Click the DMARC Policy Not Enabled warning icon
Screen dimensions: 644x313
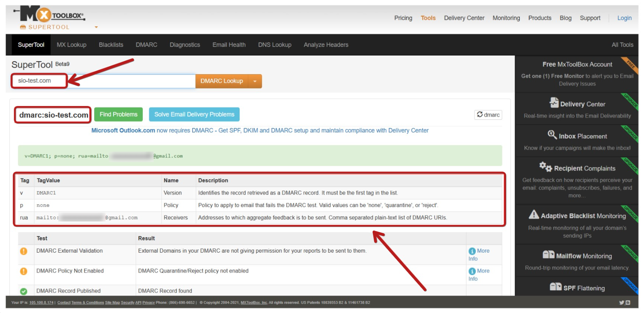pos(23,271)
